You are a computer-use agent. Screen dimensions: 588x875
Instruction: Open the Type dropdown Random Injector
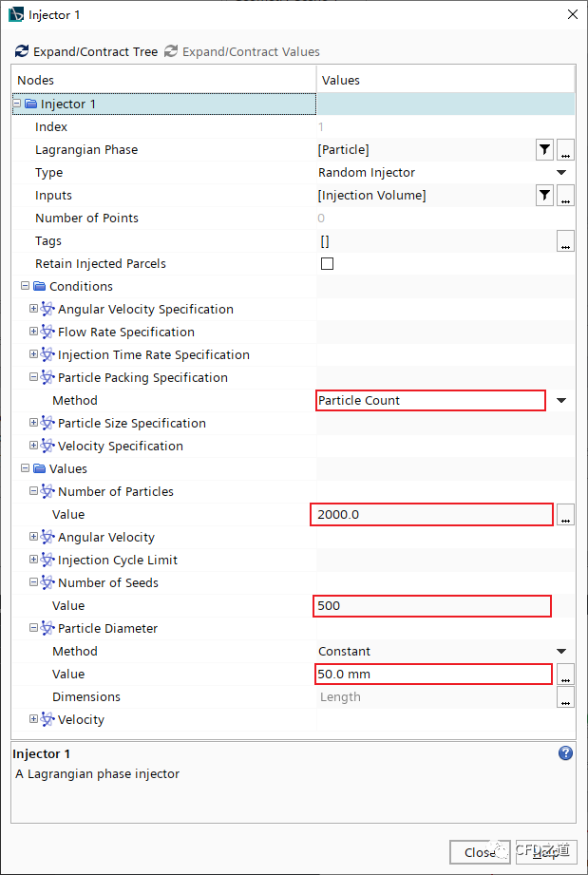click(x=561, y=172)
